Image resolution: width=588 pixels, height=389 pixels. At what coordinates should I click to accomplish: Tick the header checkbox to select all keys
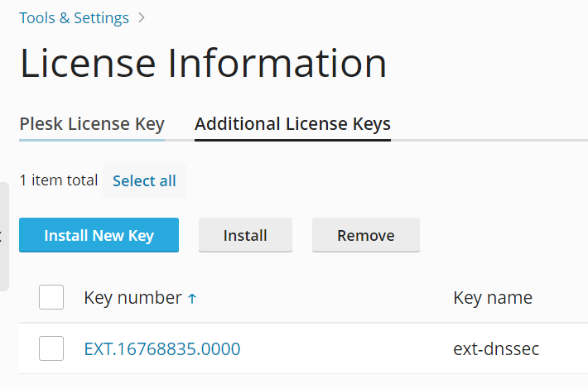click(x=51, y=297)
